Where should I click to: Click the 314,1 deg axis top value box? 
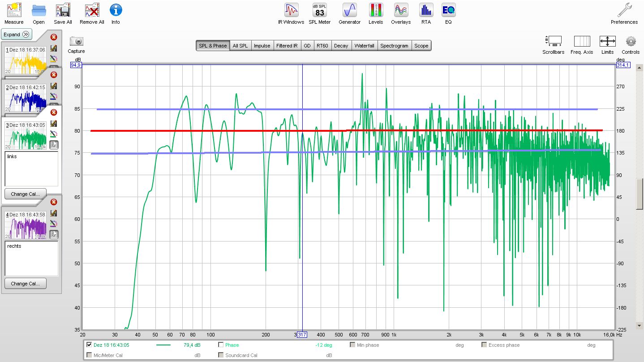[x=623, y=65]
